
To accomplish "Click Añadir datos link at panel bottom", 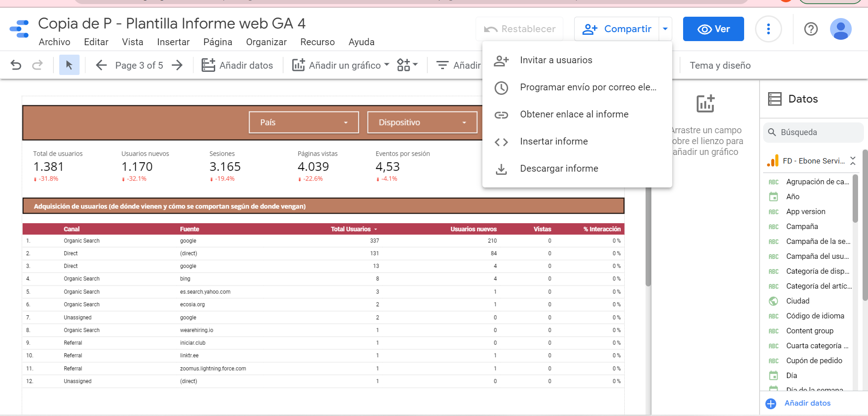I will pos(807,403).
